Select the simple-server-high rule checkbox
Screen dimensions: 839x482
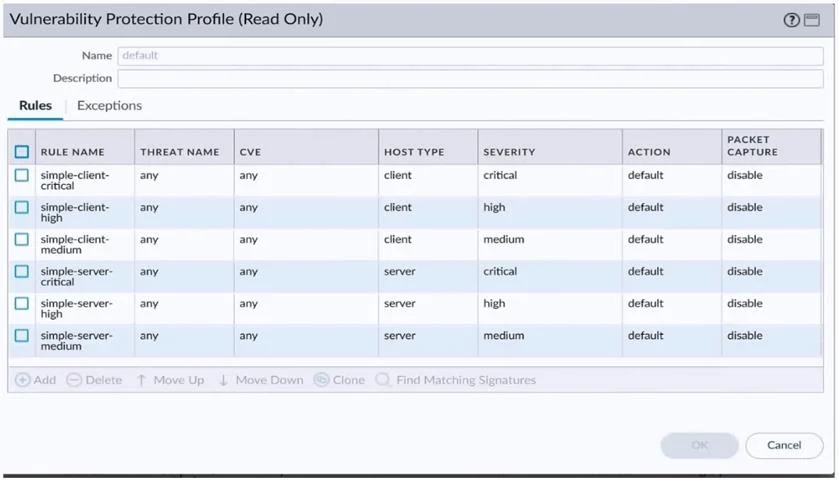[22, 303]
